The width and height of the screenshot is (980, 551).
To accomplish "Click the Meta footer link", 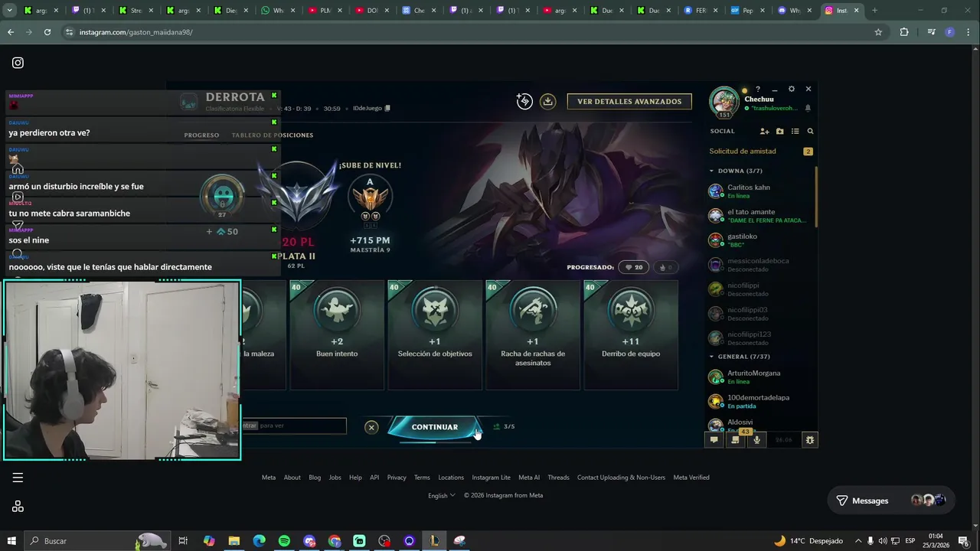I will [x=269, y=478].
